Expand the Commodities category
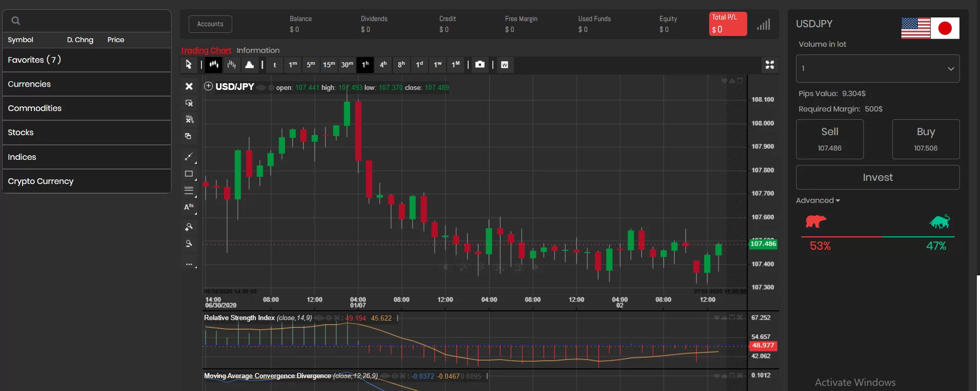The image size is (980, 391). pyautogui.click(x=86, y=108)
